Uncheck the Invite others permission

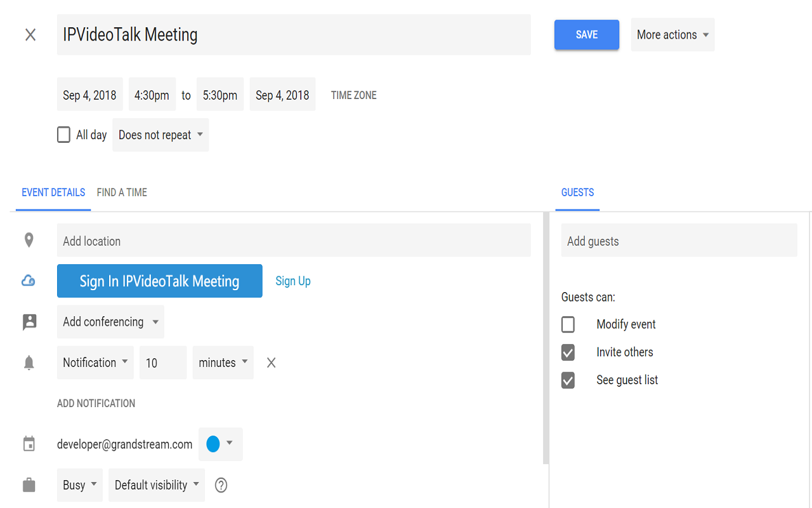(568, 352)
